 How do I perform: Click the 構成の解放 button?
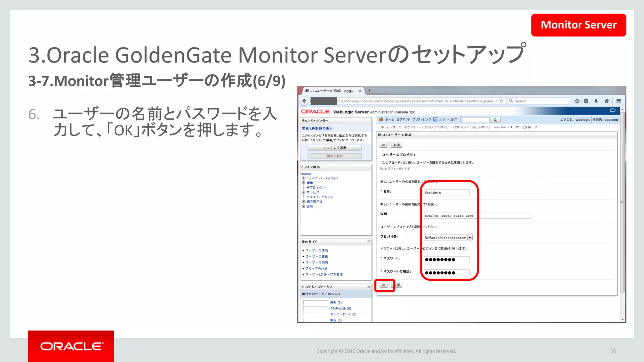(335, 156)
